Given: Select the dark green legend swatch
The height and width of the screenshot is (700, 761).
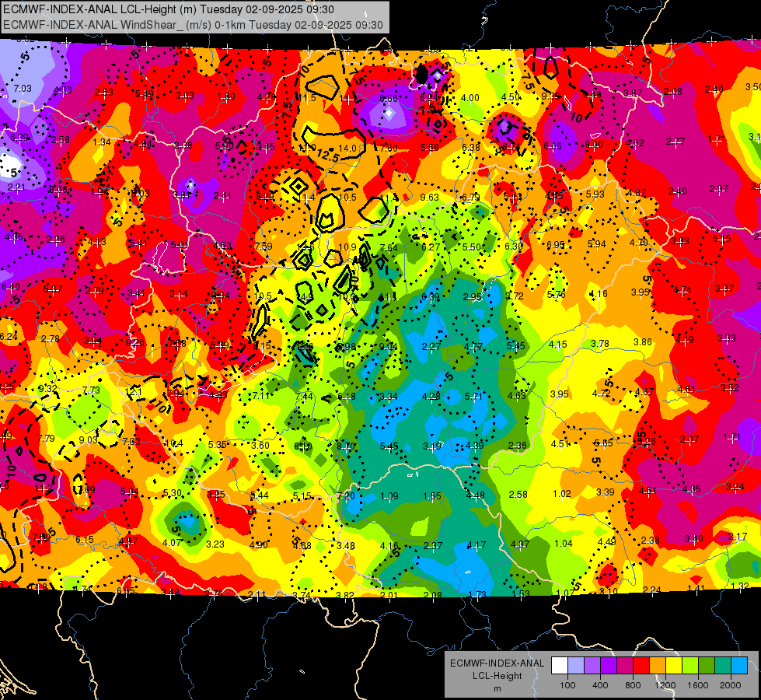Looking at the screenshot, I should [x=707, y=666].
